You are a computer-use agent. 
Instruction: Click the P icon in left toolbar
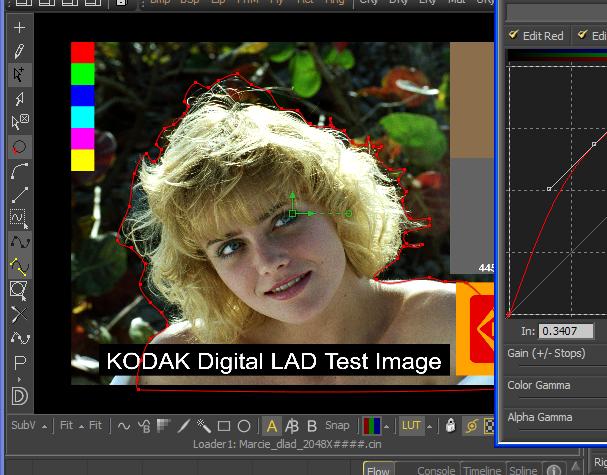(20, 363)
